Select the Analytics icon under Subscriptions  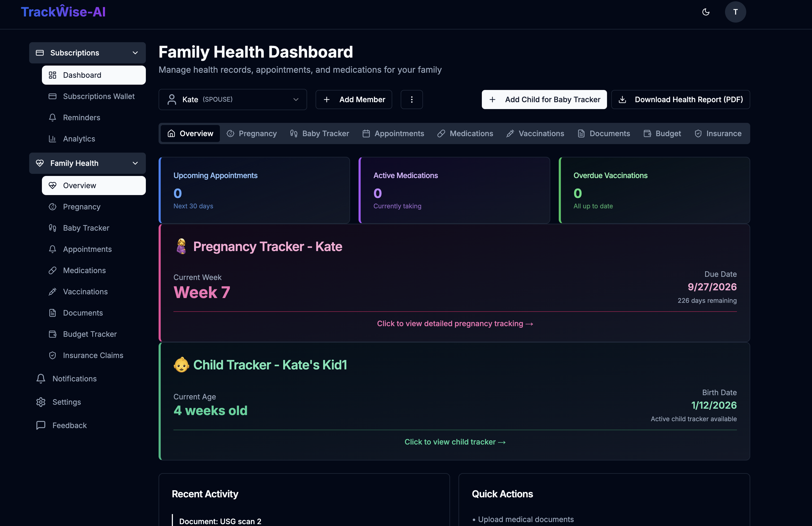[53, 139]
